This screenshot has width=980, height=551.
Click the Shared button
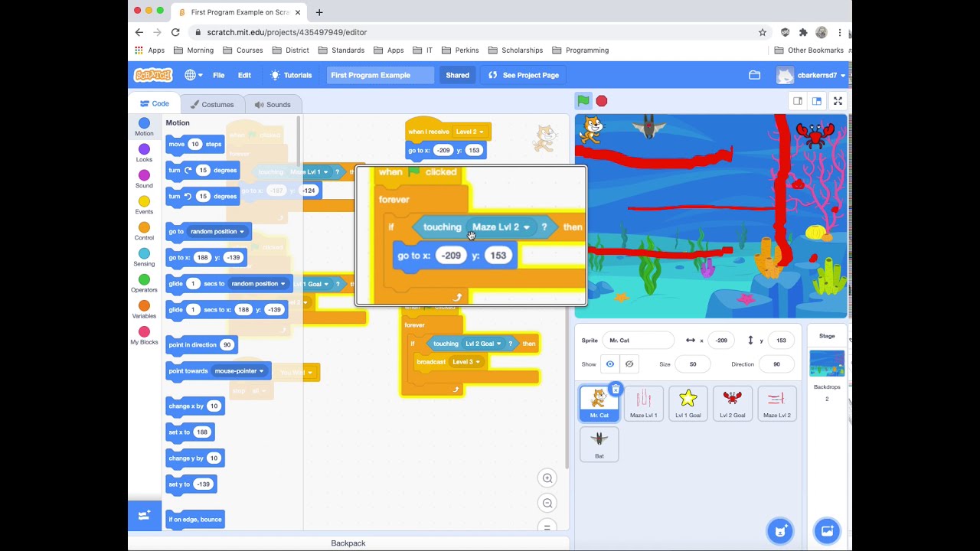(458, 75)
